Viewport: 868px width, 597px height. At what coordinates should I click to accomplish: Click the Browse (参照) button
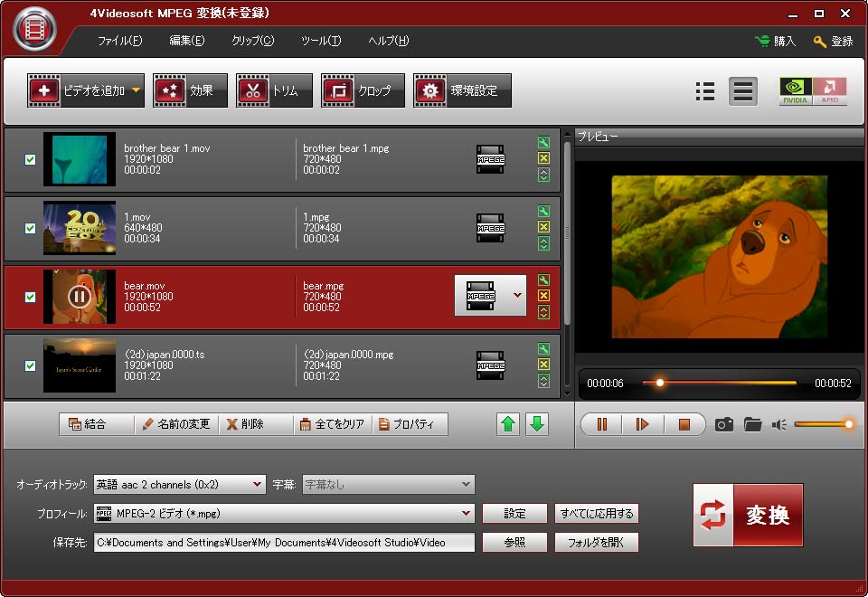[x=514, y=543]
